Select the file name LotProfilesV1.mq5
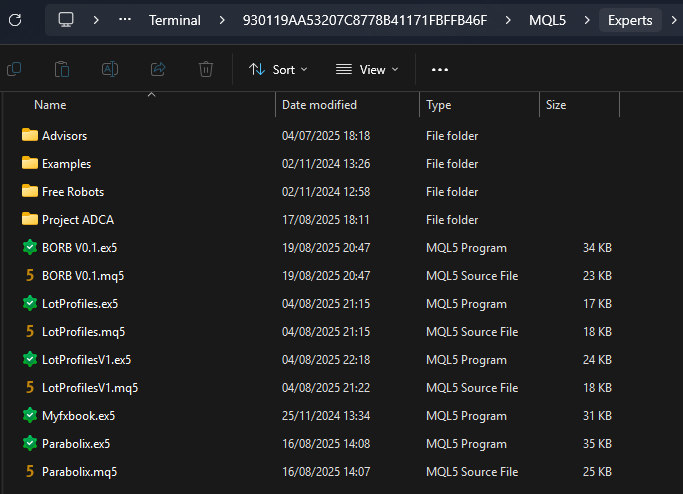The image size is (683, 494). 90,388
